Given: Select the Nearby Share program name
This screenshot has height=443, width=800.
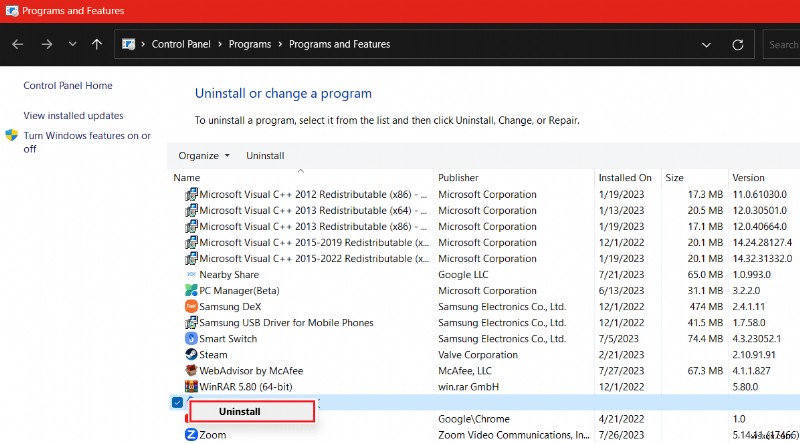Looking at the screenshot, I should coord(229,275).
